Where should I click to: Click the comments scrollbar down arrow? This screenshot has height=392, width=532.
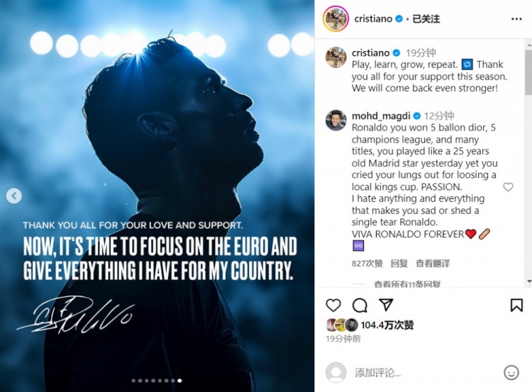click(x=529, y=281)
